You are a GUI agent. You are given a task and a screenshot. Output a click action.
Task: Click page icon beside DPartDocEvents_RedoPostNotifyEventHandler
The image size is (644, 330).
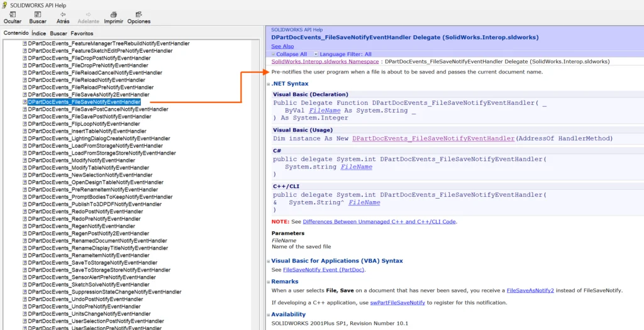tap(25, 211)
